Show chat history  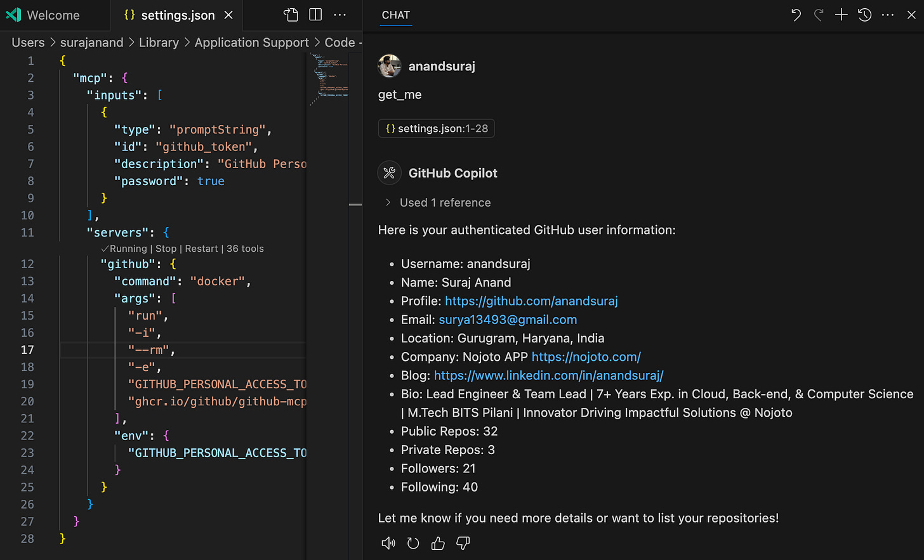pos(864,15)
